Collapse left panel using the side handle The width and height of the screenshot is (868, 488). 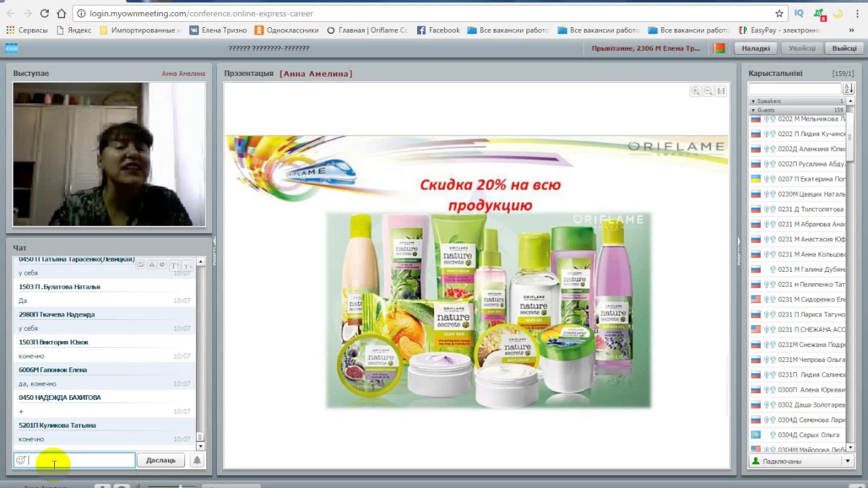214,251
